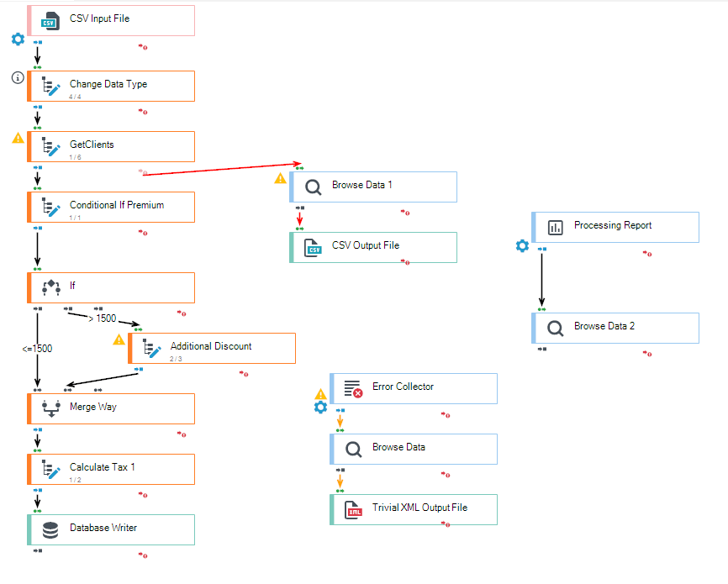Select the Additional Discount node icon
The width and height of the screenshot is (728, 584).
tap(152, 348)
